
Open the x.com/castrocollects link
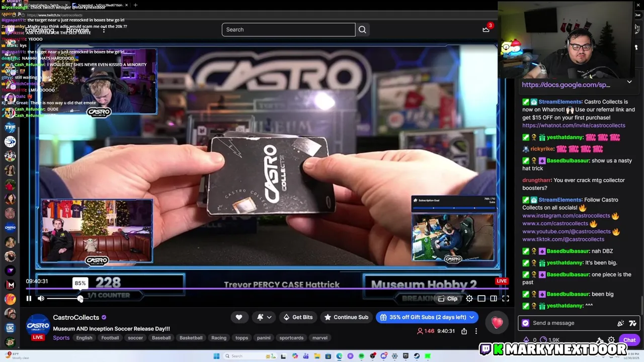tap(555, 223)
